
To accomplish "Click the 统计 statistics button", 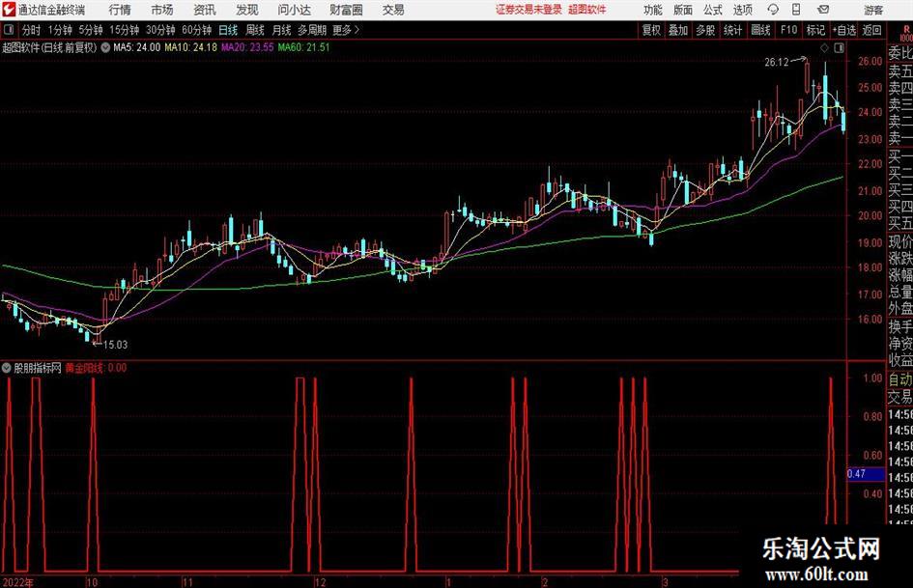I will point(732,30).
